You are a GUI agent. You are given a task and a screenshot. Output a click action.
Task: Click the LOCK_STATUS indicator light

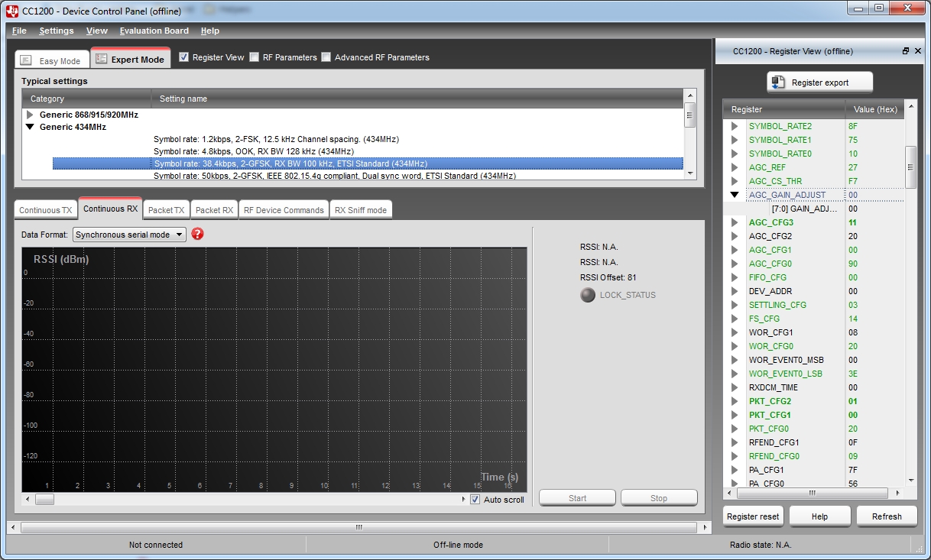pos(588,295)
